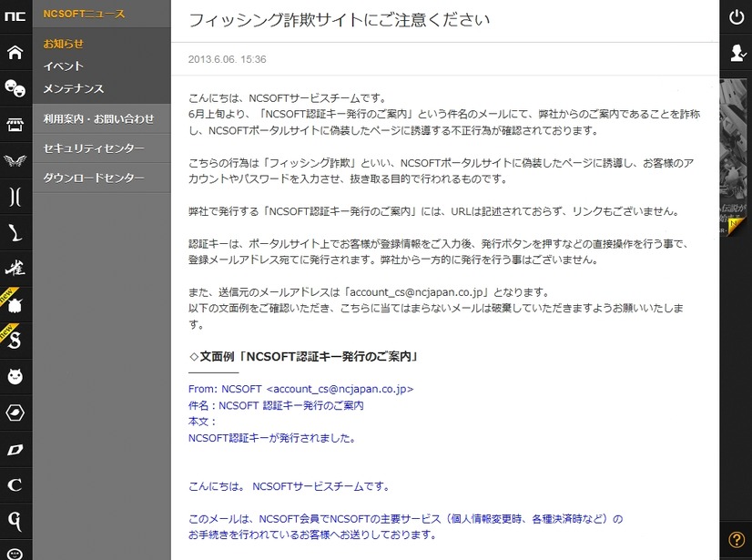This screenshot has height=560, width=752.
Task: Open the mahjong 雀 game icon
Action: (15, 269)
